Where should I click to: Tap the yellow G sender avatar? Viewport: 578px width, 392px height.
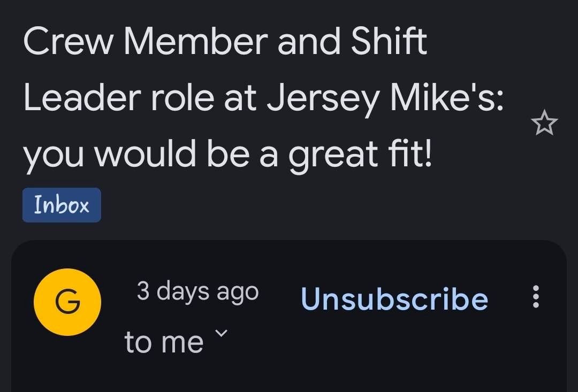pos(67,302)
